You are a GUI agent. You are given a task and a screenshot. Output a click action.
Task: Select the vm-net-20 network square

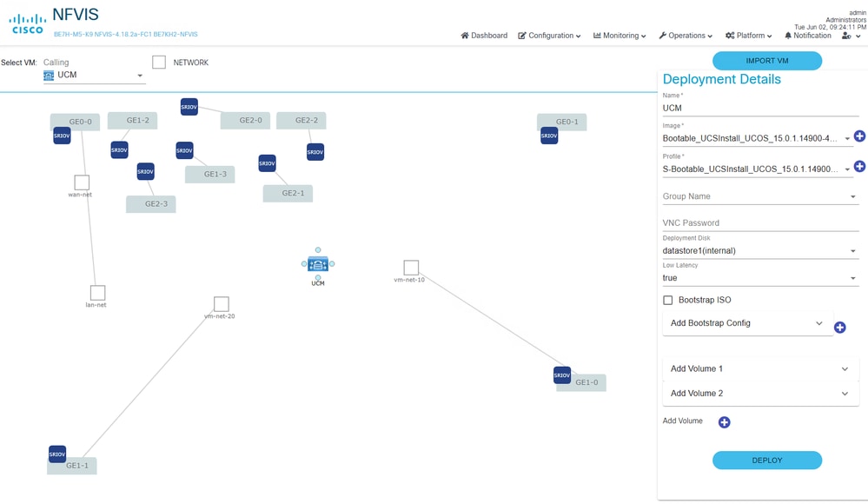(222, 303)
